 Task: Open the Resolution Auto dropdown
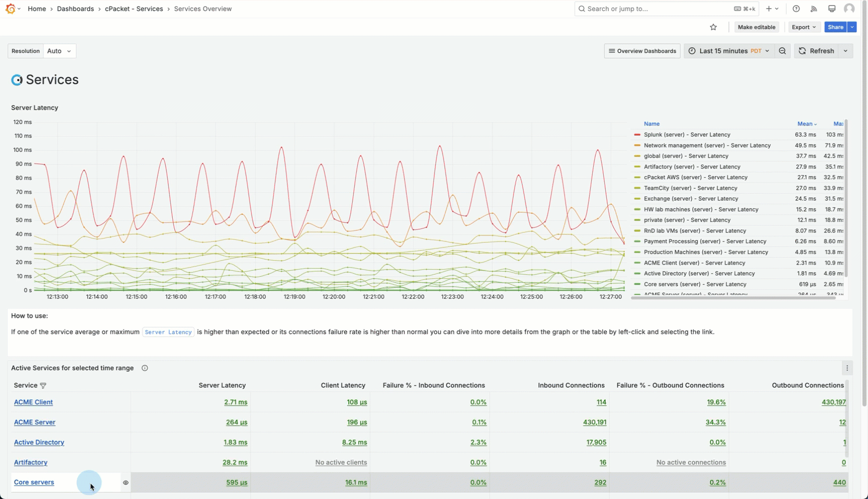tap(59, 51)
